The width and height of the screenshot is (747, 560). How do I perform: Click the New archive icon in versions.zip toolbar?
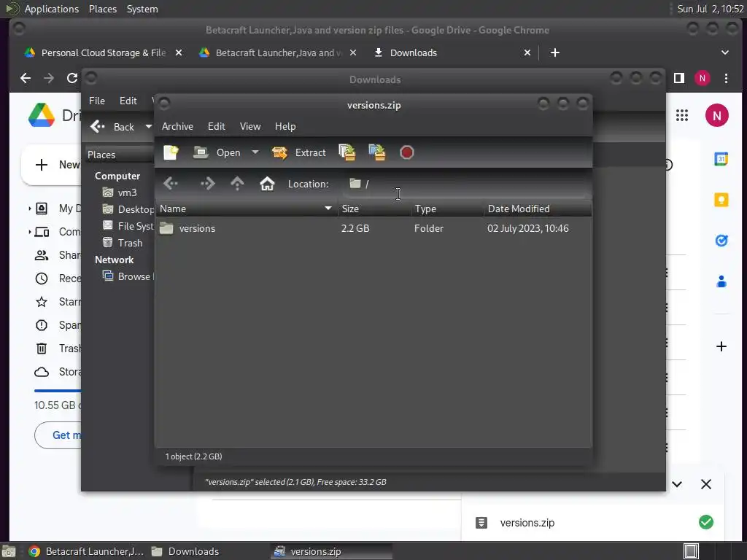pyautogui.click(x=171, y=152)
